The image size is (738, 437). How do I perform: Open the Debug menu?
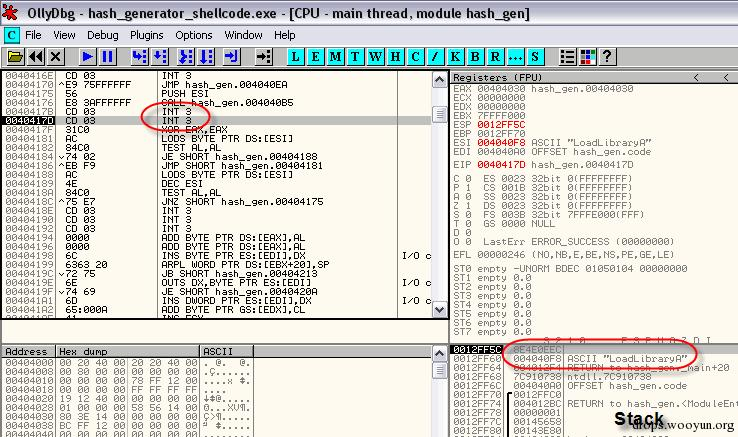(103, 35)
